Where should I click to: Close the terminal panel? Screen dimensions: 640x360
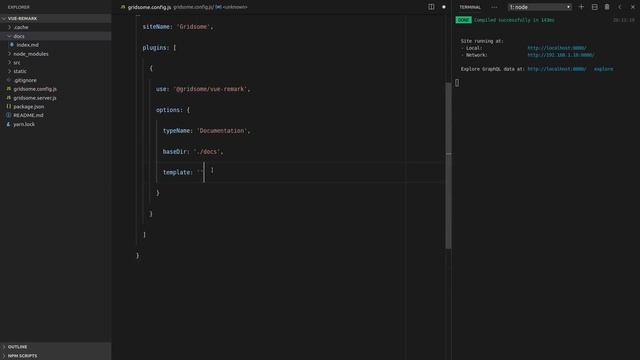633,7
